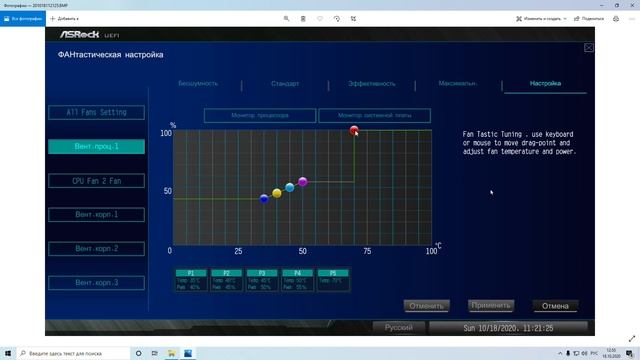Click the P2 point settings box
Viewport: 640px width, 360px height.
click(227, 280)
